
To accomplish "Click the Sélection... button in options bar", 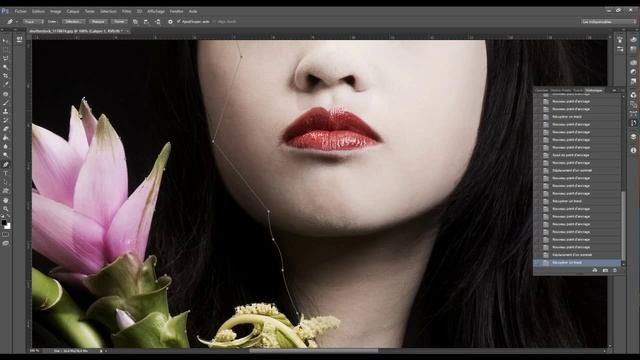I will pos(74,22).
